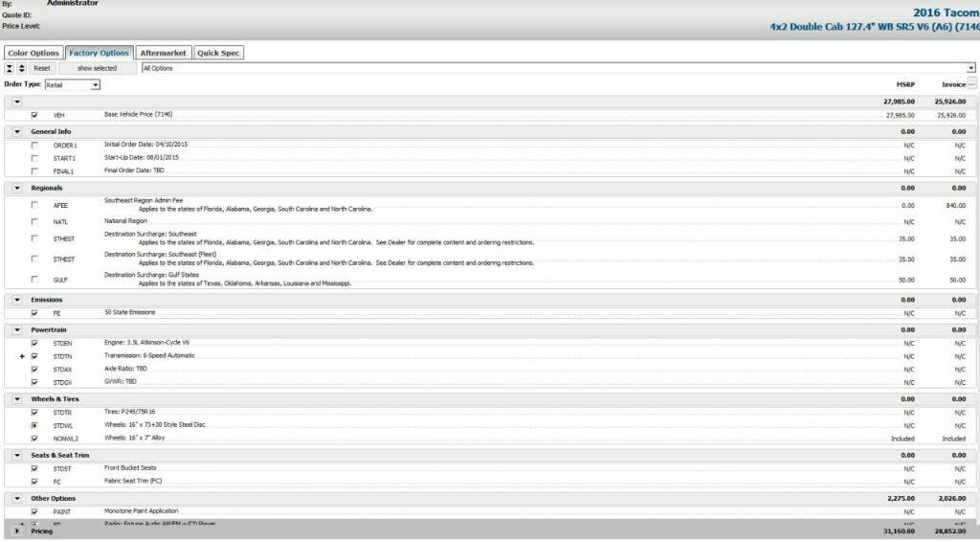Screen dimensions: 980x542
Task: Toggle the STDEN engine checkbox
Action: [x=34, y=343]
